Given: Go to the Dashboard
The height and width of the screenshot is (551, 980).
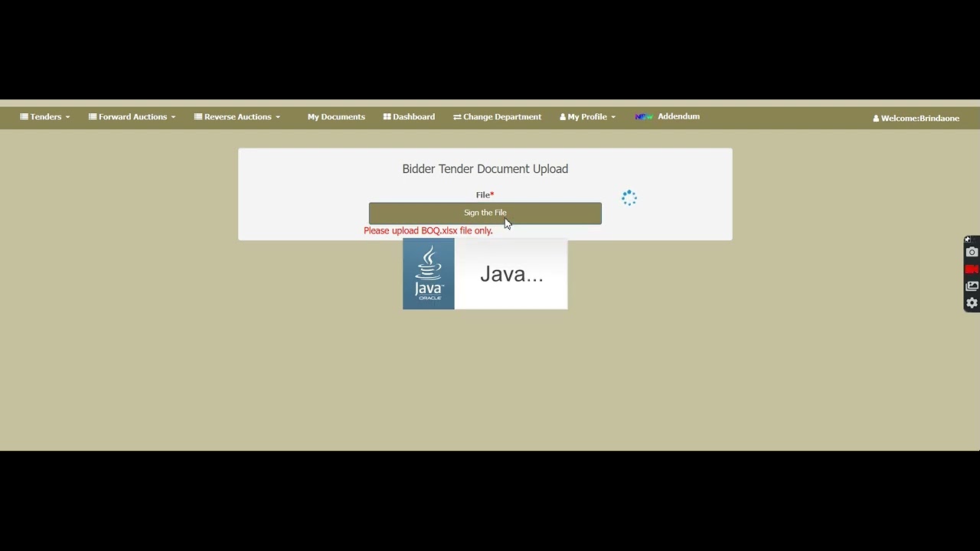Looking at the screenshot, I should (409, 117).
